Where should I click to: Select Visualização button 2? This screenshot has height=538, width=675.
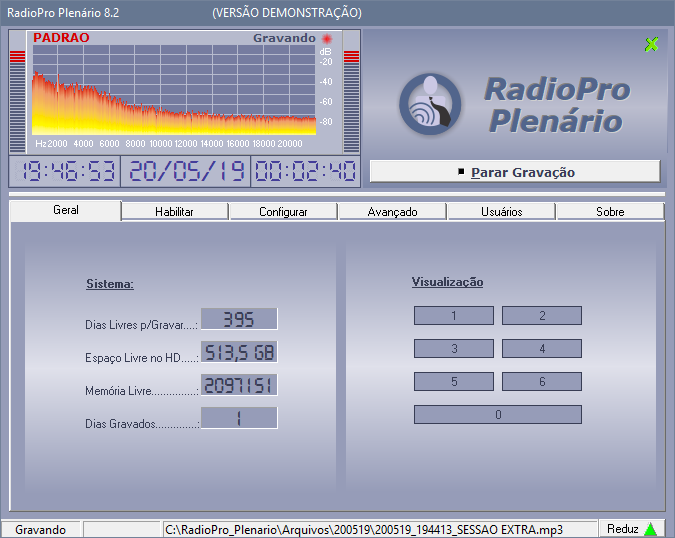542,315
